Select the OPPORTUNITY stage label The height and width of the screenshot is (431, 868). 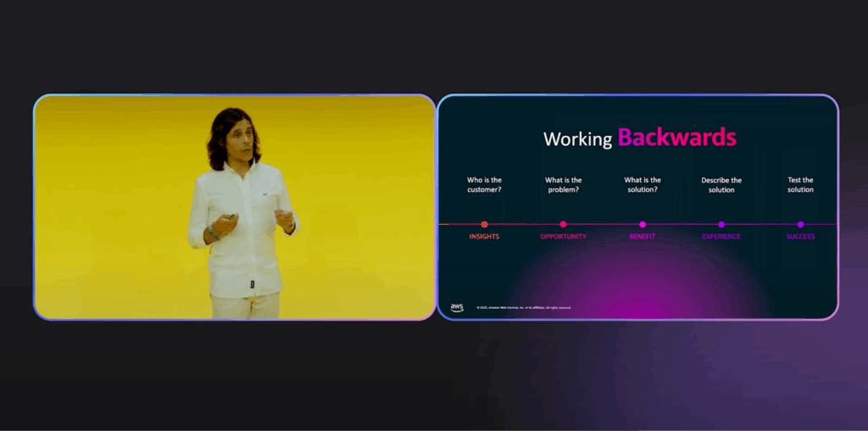point(563,237)
